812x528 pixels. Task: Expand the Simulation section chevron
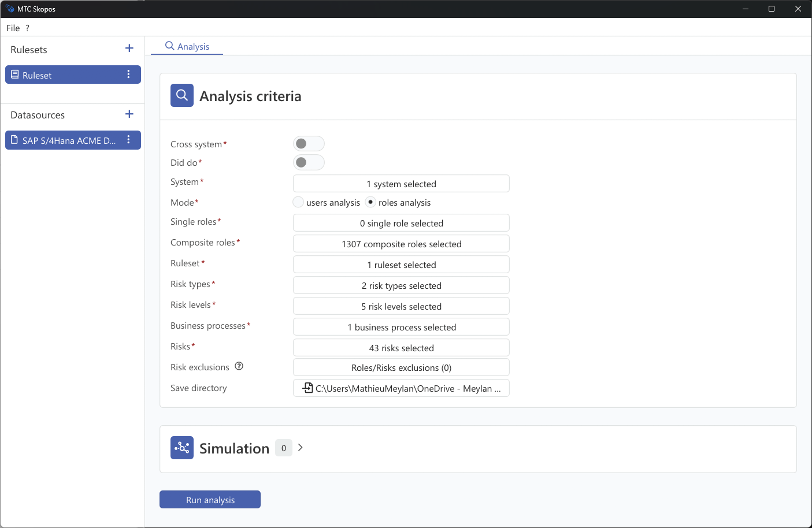pos(301,448)
